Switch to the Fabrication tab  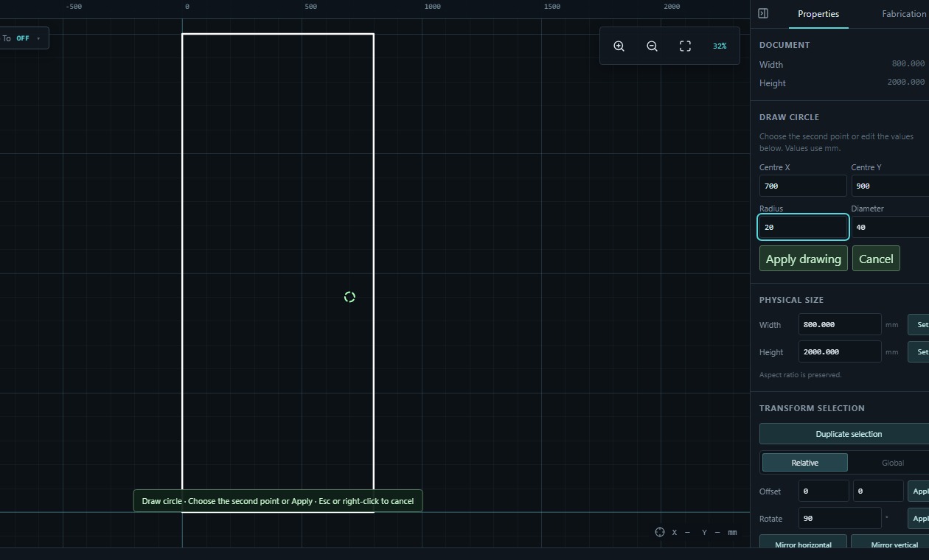click(904, 13)
